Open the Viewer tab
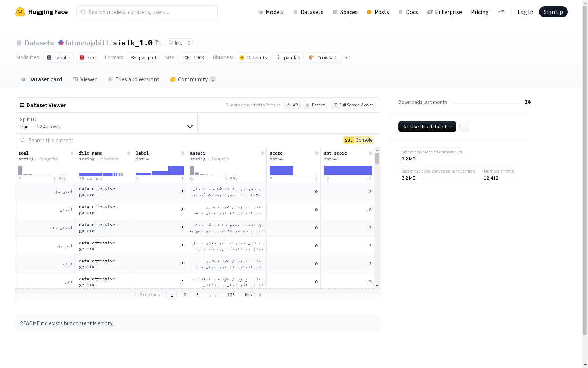Image resolution: width=588 pixels, height=368 pixels. point(85,79)
